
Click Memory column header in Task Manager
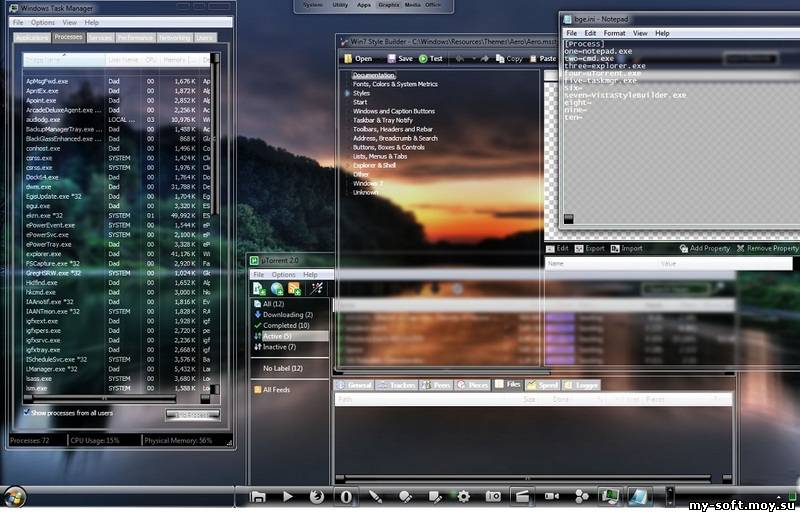point(180,60)
